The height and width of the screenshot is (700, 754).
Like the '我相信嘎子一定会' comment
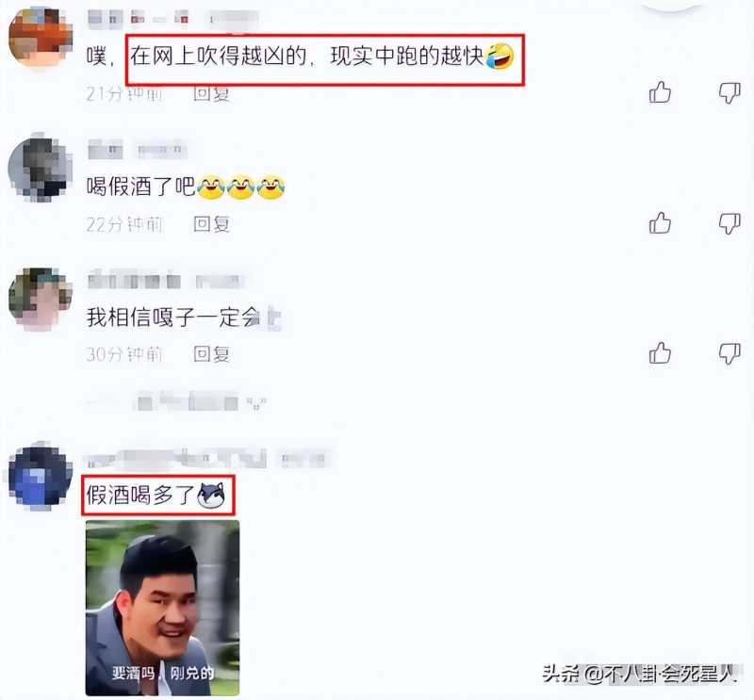click(x=660, y=353)
